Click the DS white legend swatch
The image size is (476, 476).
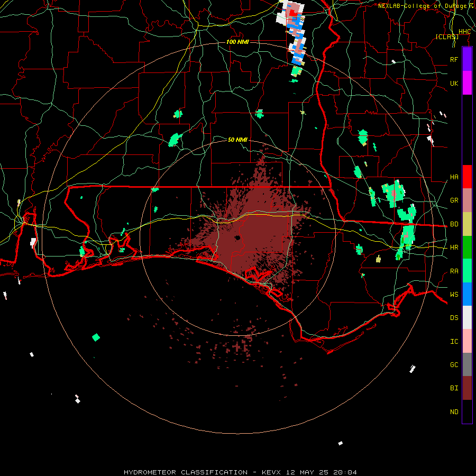tap(467, 317)
